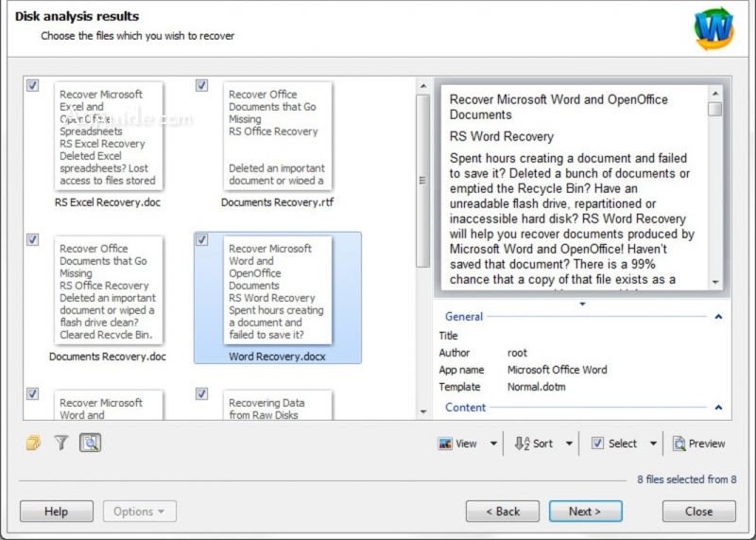Image resolution: width=756 pixels, height=540 pixels.
Task: Proceed with the Next button
Action: coord(585,511)
